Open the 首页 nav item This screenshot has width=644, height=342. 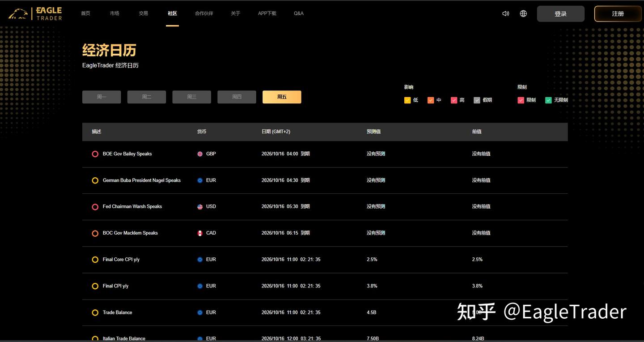click(85, 13)
